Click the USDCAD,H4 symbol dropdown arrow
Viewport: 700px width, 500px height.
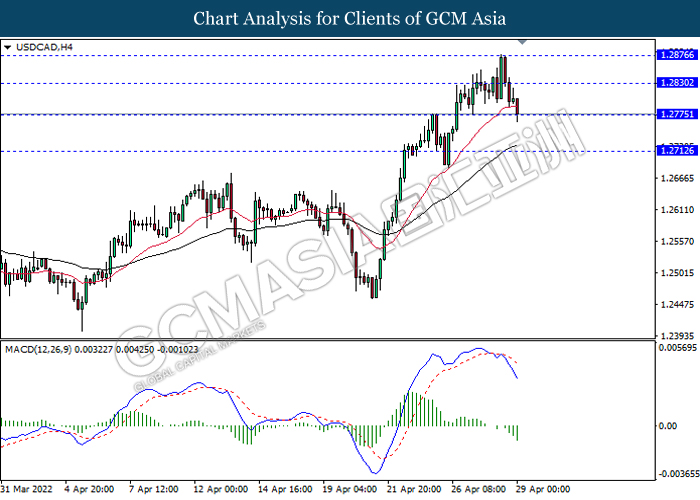coord(7,47)
